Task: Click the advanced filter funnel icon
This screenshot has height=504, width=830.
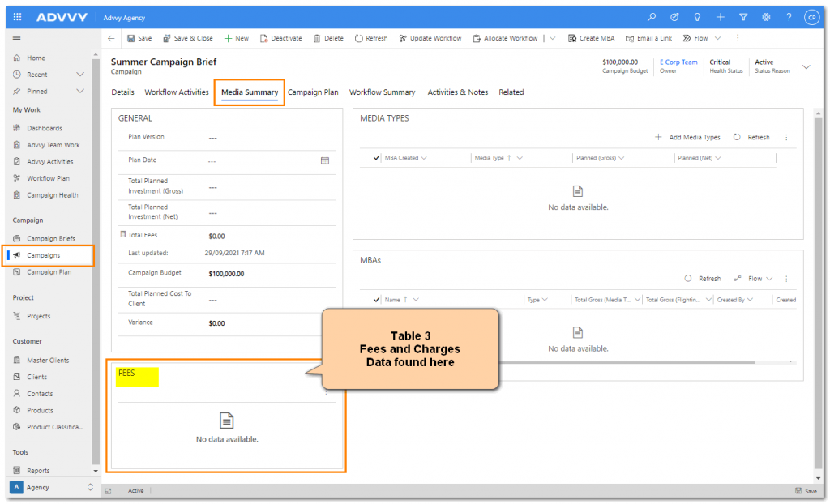Action: pyautogui.click(x=743, y=17)
